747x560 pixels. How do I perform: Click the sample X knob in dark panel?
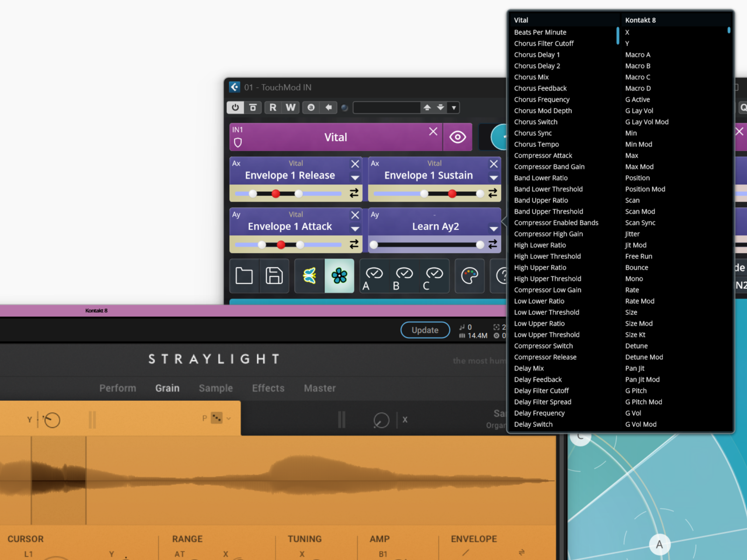point(381,420)
